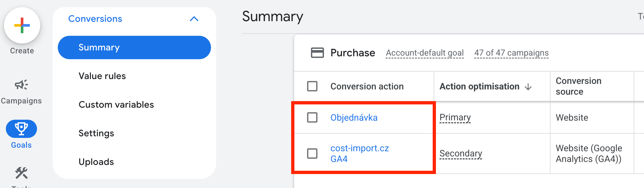The width and height of the screenshot is (644, 188).
Task: Click the colorful plus Create button
Action: [x=22, y=26]
